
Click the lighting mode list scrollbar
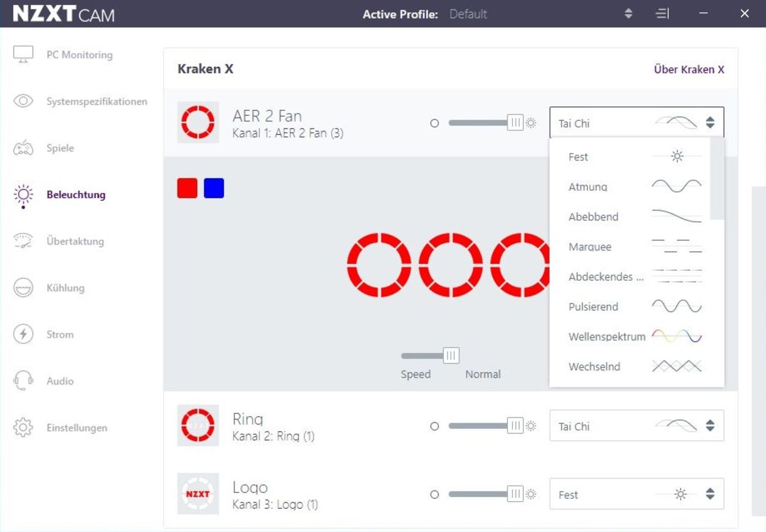click(x=717, y=179)
